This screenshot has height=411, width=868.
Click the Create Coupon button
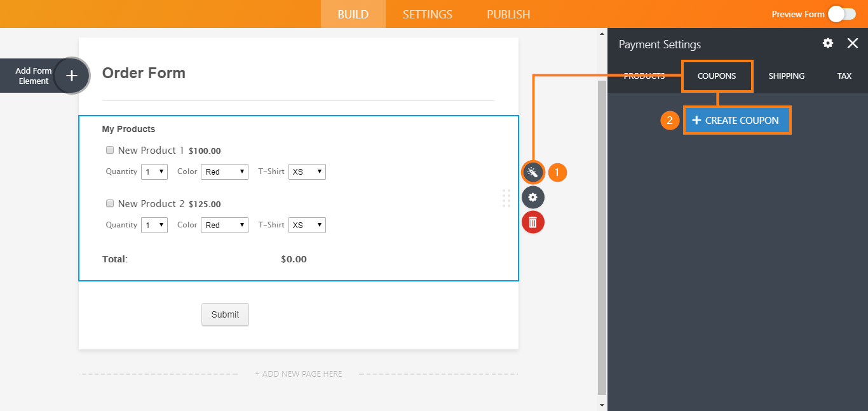click(736, 120)
